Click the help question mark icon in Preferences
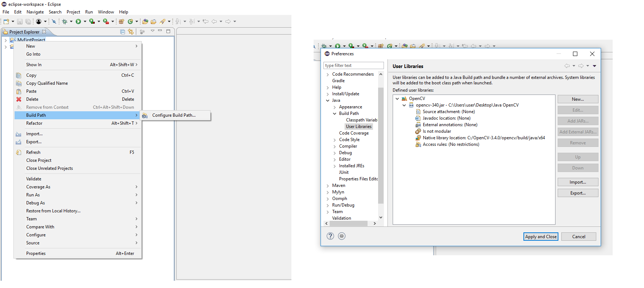The height and width of the screenshot is (288, 644). click(330, 236)
